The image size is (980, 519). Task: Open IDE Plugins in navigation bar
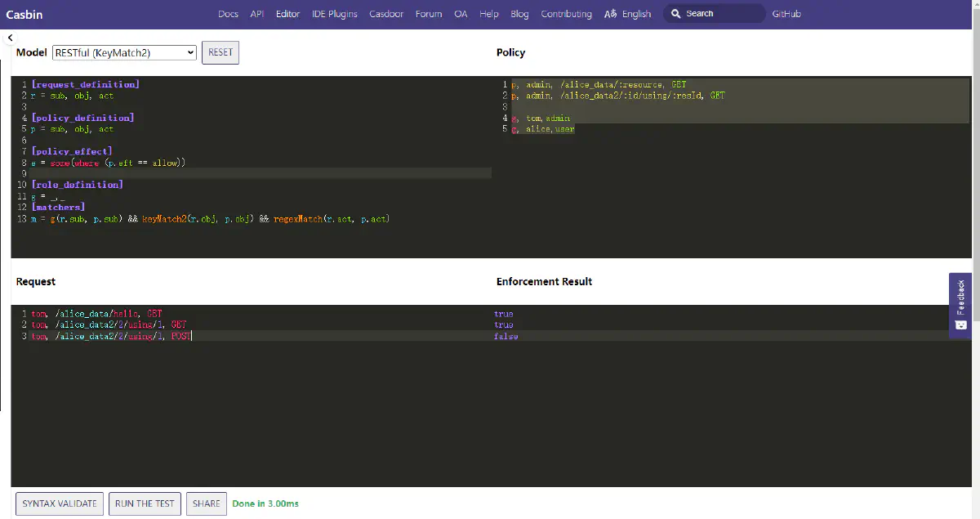(x=334, y=14)
